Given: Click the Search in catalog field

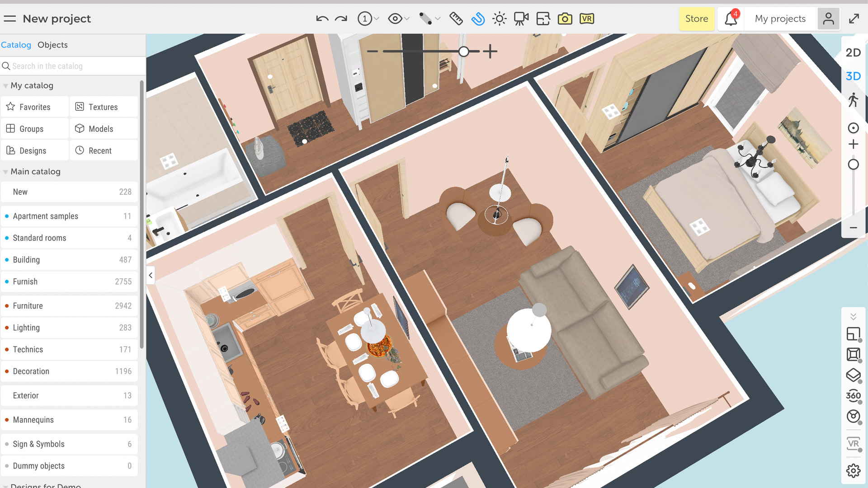Looking at the screenshot, I should click(x=71, y=66).
